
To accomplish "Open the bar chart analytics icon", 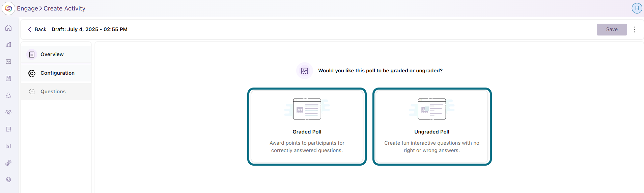I will coord(8,45).
